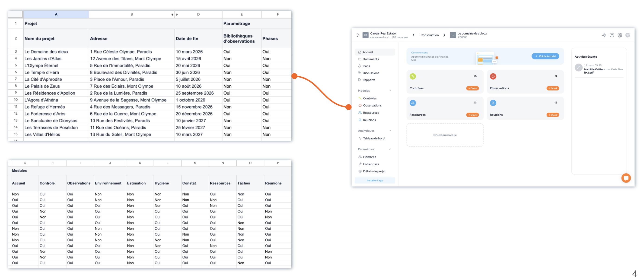644x280 pixels.
Task: Collapse the Paramètres sidebar section
Action: (x=390, y=149)
